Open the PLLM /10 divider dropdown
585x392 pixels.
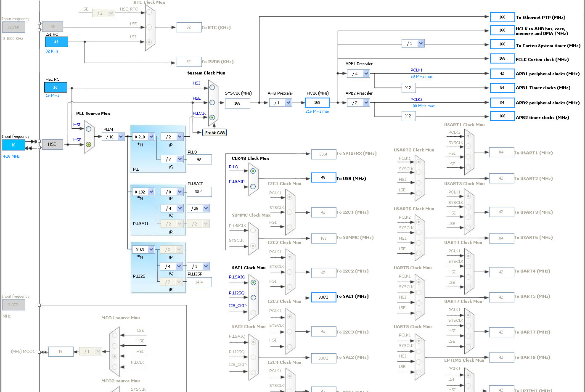coord(121,137)
